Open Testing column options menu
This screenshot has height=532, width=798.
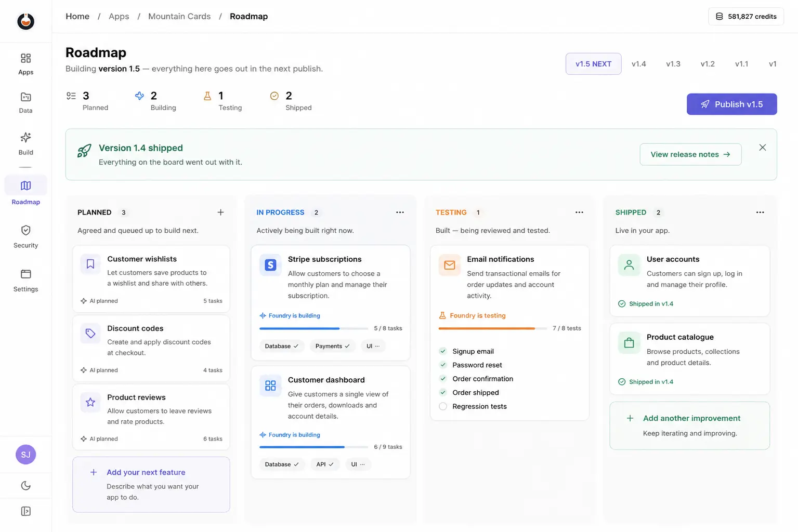pyautogui.click(x=579, y=212)
